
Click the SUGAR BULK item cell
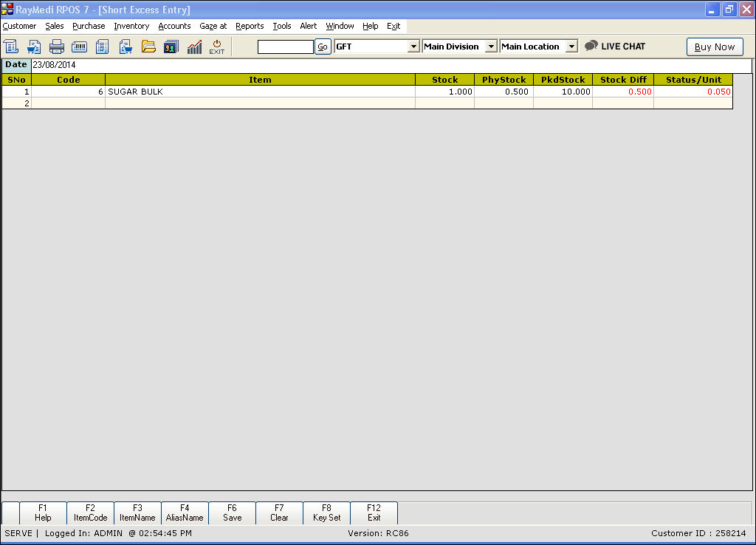pos(260,92)
